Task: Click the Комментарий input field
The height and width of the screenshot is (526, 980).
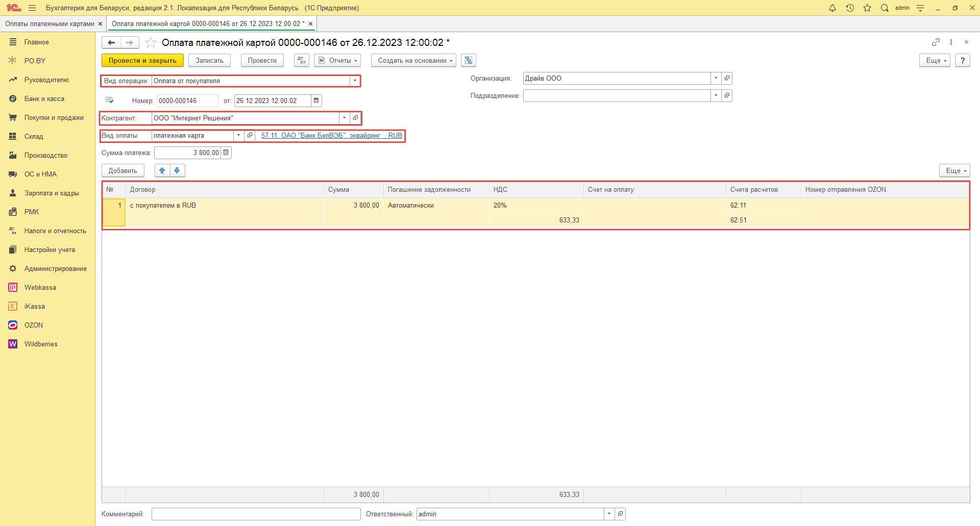Action: (256, 514)
